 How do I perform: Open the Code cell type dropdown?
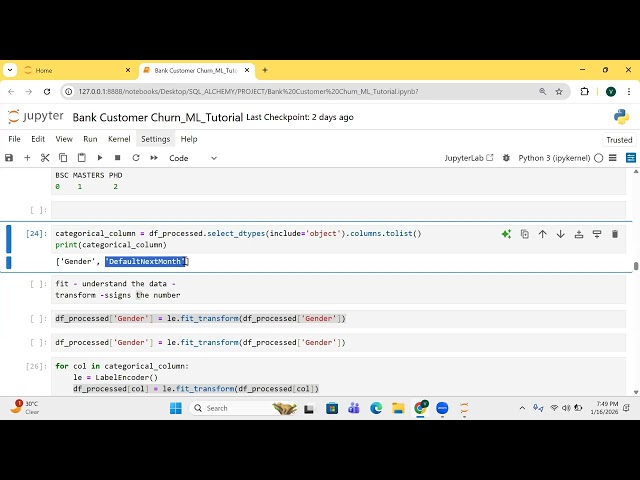click(x=192, y=158)
